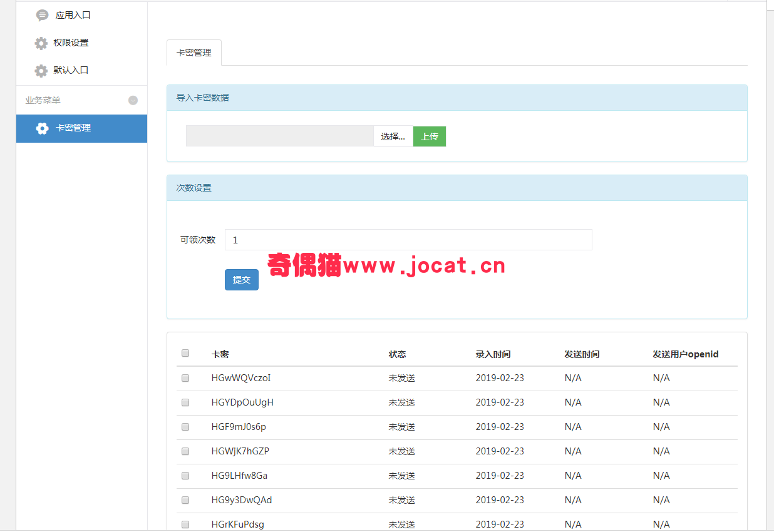
Task: Click the 可领次数 input field
Action: [408, 240]
